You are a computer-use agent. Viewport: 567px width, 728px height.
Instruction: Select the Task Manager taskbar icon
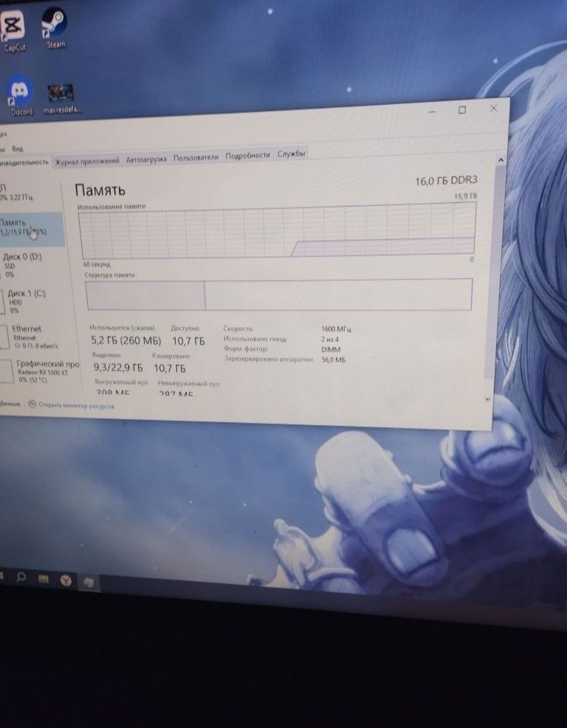click(x=88, y=581)
